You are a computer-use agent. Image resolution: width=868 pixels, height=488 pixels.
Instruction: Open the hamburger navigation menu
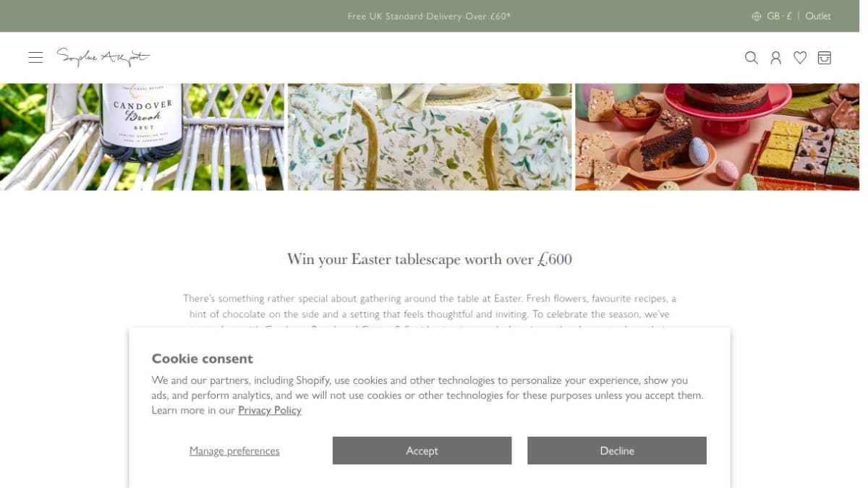35,58
